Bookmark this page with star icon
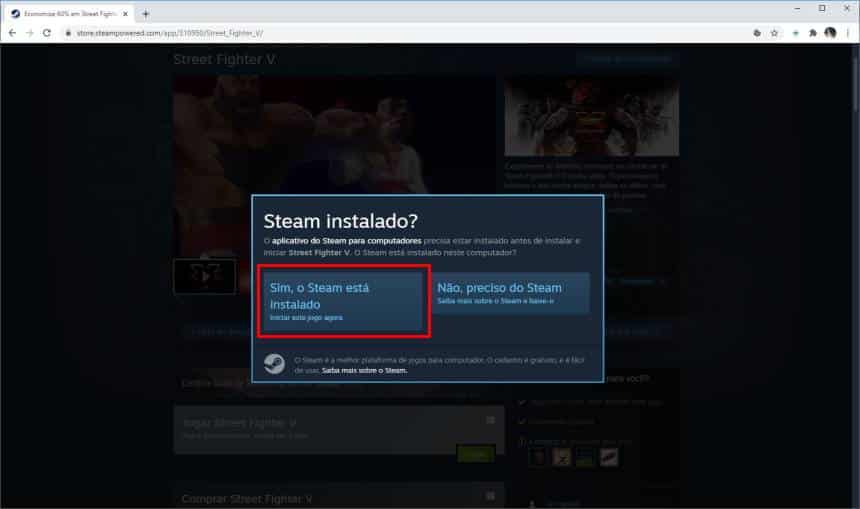Viewport: 860px width, 509px height. coord(774,33)
